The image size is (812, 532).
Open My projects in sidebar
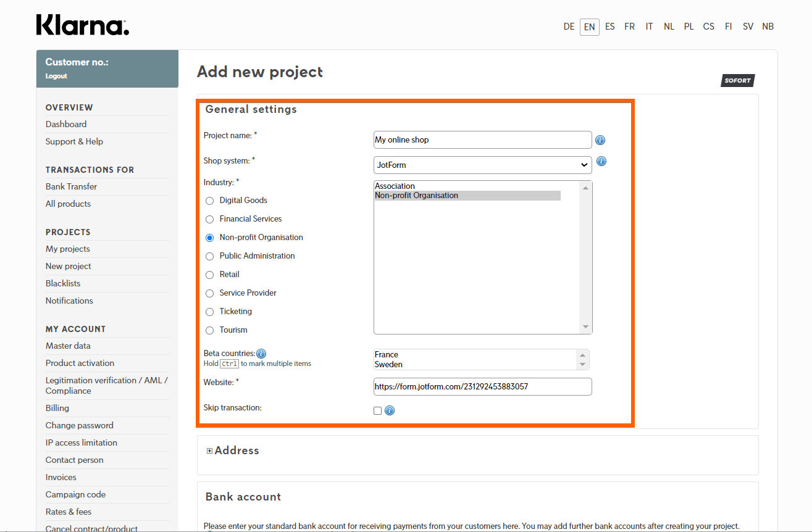(x=68, y=249)
